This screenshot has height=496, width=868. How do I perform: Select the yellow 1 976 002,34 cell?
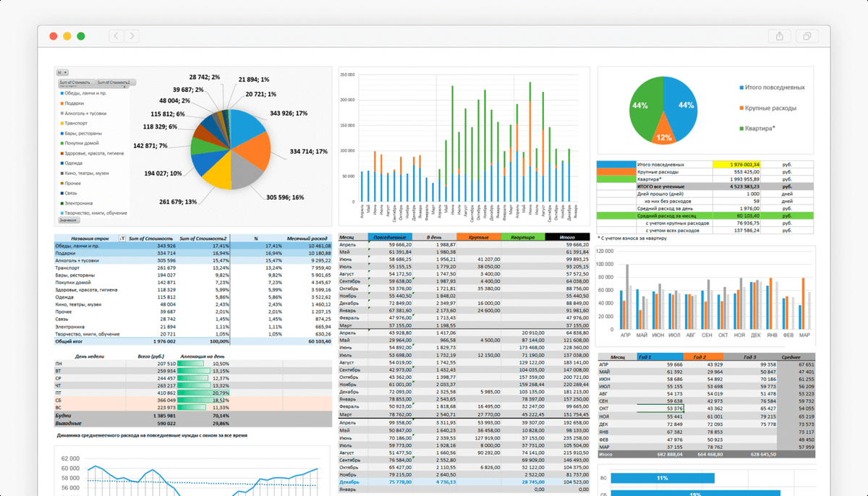coord(735,164)
